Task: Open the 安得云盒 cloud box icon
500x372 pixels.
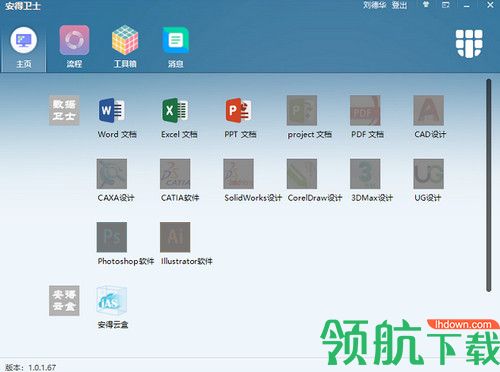Action: [112, 300]
